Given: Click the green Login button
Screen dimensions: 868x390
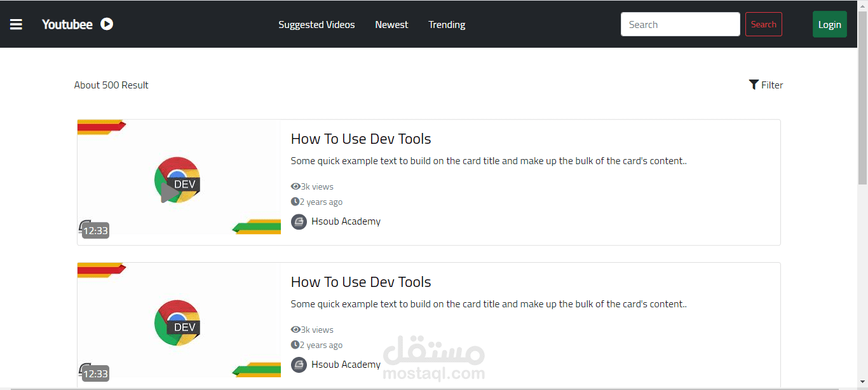Looking at the screenshot, I should click(830, 24).
